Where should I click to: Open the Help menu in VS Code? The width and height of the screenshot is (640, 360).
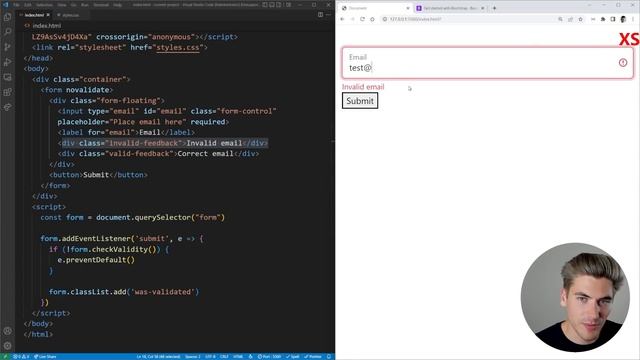click(x=118, y=5)
